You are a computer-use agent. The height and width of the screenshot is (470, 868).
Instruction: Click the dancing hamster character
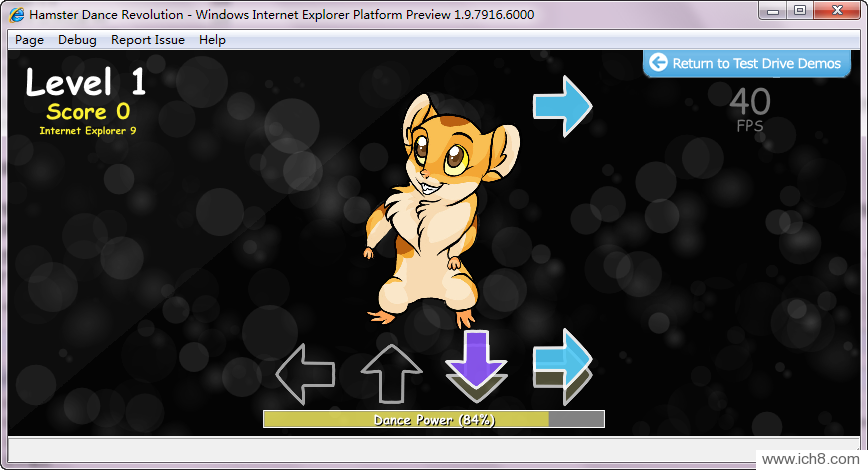[x=440, y=209]
